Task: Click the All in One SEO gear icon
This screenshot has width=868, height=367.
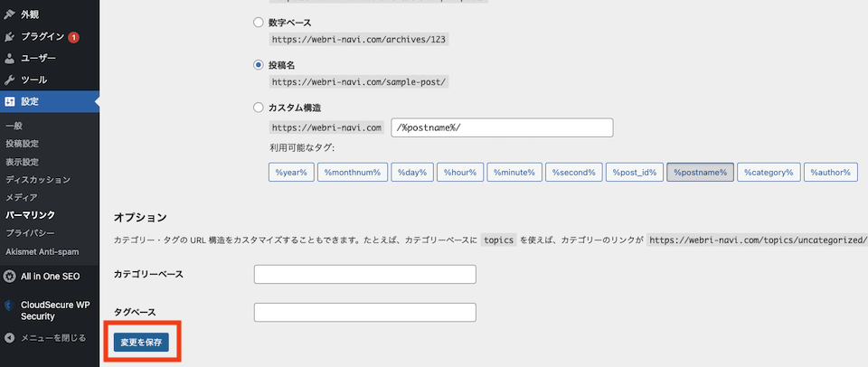Action: click(9, 276)
